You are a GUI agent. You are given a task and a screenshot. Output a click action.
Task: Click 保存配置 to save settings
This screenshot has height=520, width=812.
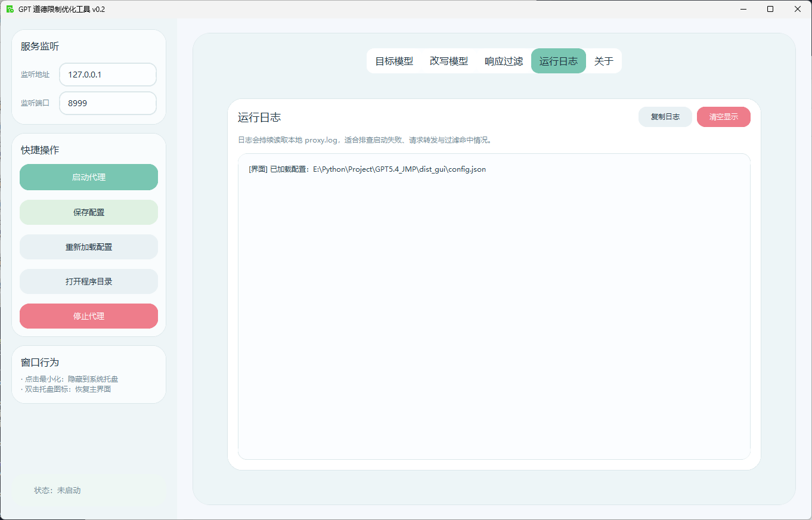tap(89, 212)
